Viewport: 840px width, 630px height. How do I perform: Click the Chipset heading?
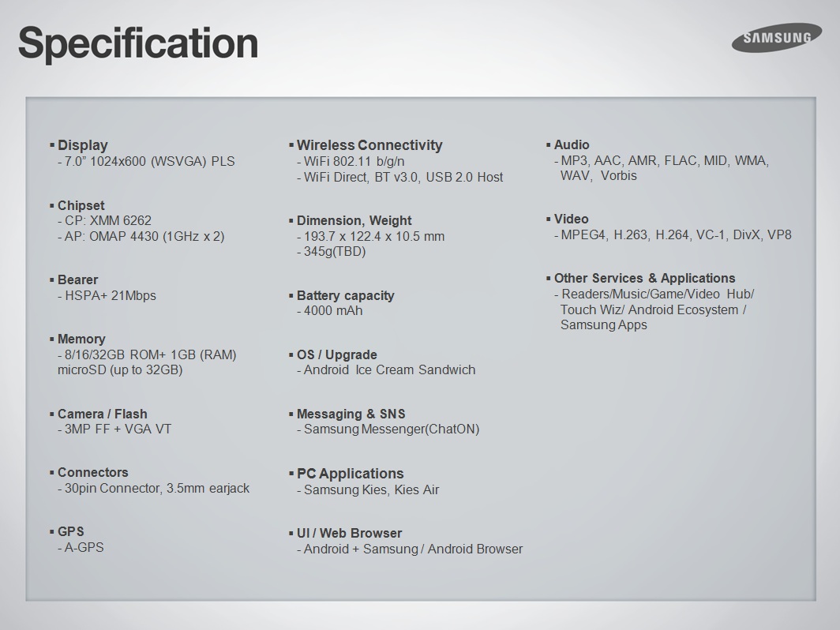(x=81, y=206)
